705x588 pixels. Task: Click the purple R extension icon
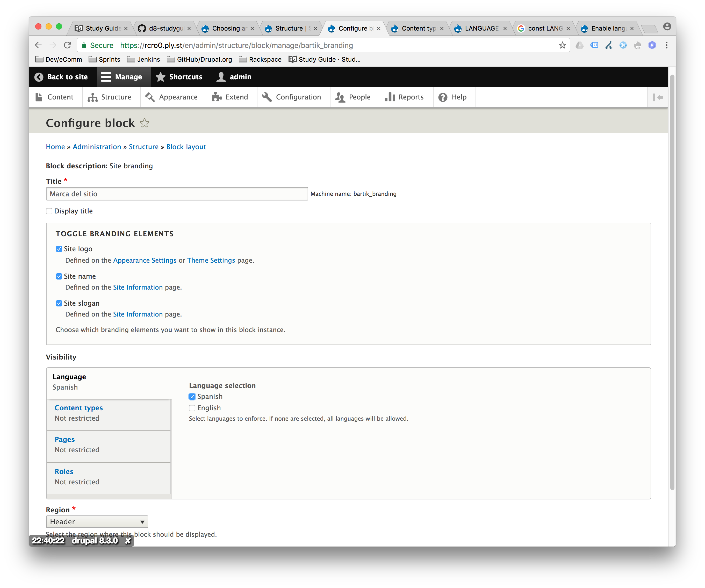pos(652,45)
